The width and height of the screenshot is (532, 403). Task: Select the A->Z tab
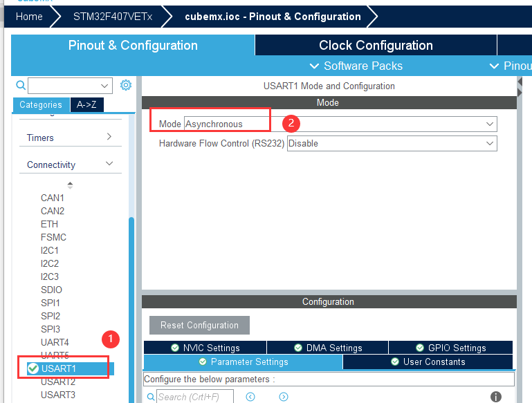tap(86, 104)
